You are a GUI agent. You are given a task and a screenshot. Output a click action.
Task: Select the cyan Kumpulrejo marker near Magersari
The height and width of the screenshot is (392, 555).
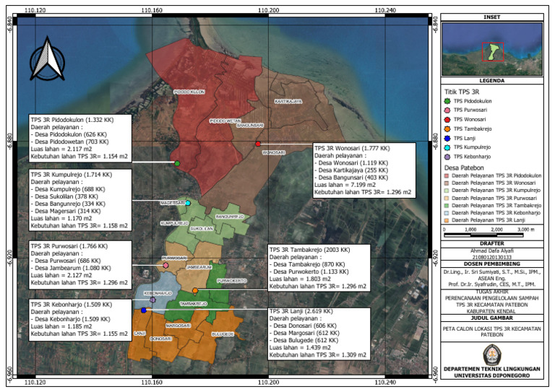click(188, 203)
